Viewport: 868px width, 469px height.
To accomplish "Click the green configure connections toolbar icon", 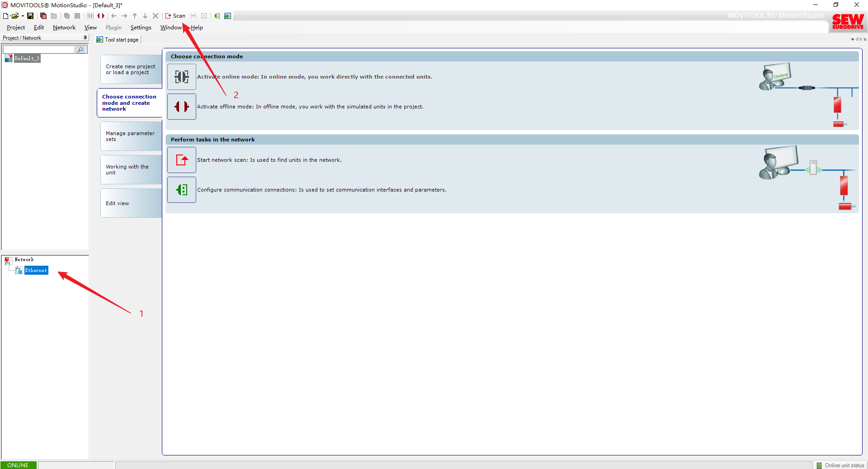I will coord(217,16).
